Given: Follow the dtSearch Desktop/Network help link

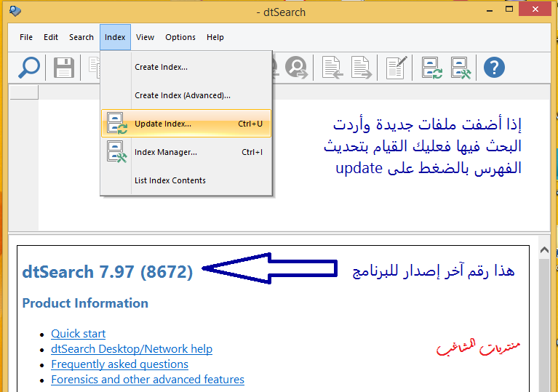Looking at the screenshot, I should tap(132, 348).
